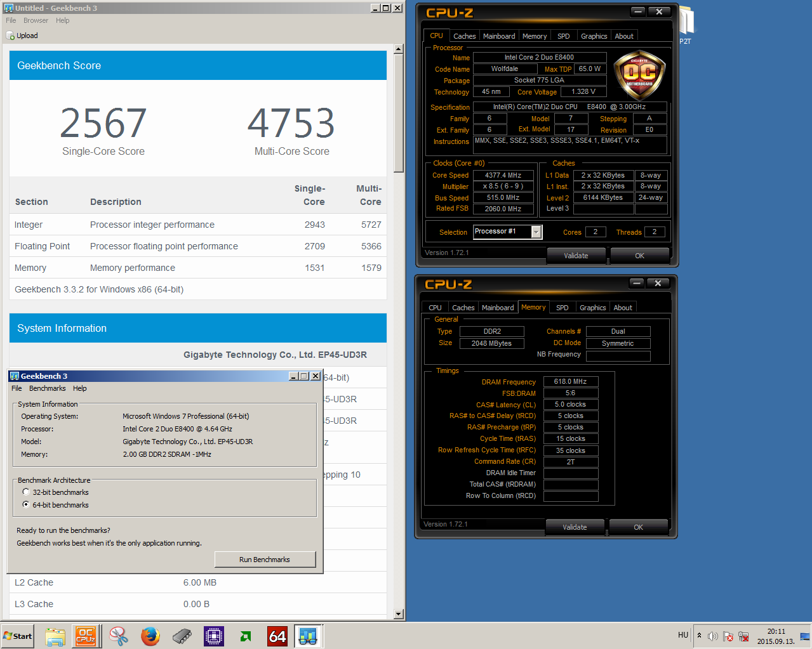Click the single-core score 2567
812x649 pixels.
coord(103,123)
